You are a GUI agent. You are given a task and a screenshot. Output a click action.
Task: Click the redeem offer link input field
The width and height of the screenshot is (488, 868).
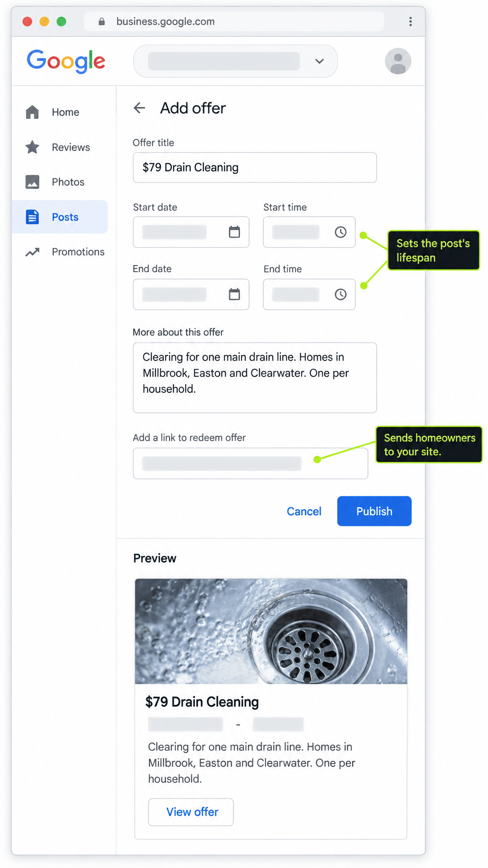(x=250, y=464)
